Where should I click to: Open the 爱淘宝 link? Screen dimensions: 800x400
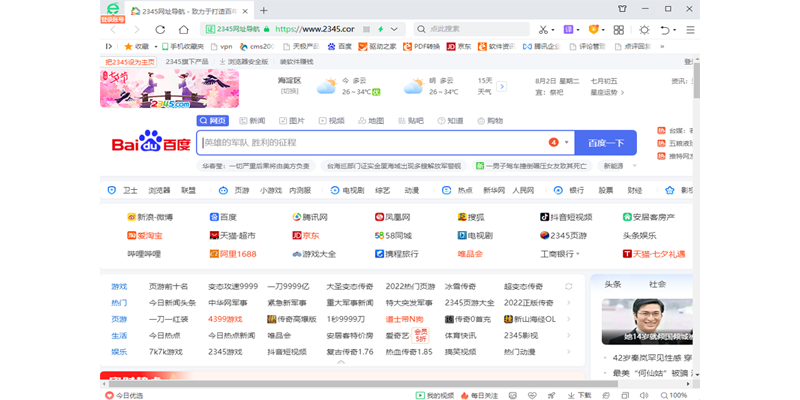[145, 236]
